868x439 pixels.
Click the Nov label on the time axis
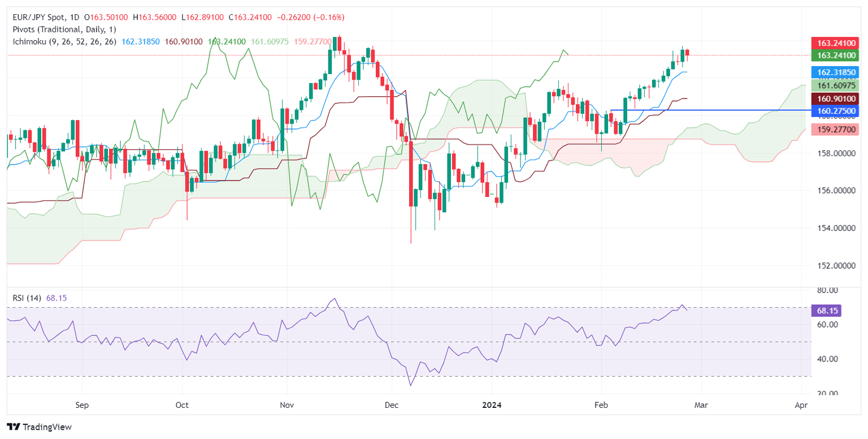287,405
